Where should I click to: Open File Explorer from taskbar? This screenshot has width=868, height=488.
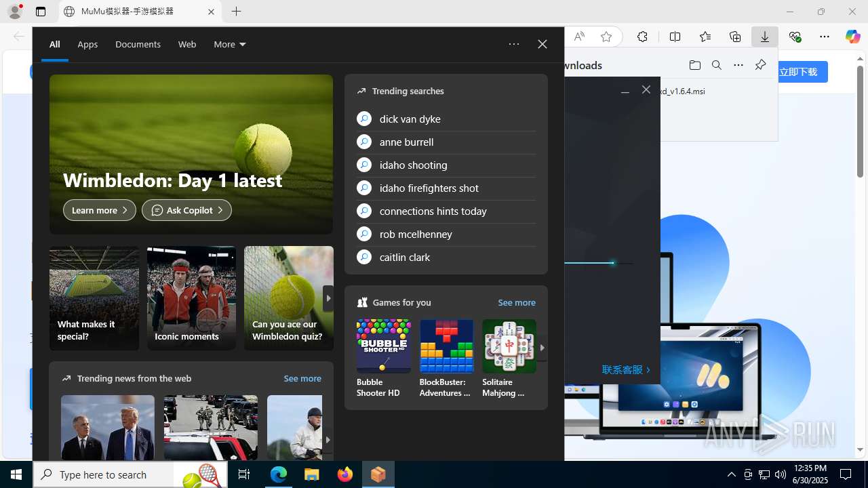tap(312, 474)
